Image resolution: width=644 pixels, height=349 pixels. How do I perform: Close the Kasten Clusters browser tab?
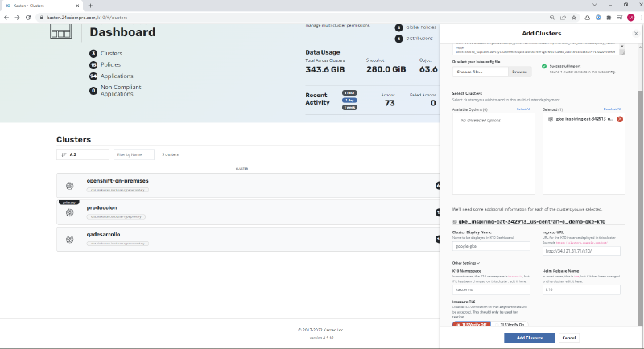coord(77,6)
